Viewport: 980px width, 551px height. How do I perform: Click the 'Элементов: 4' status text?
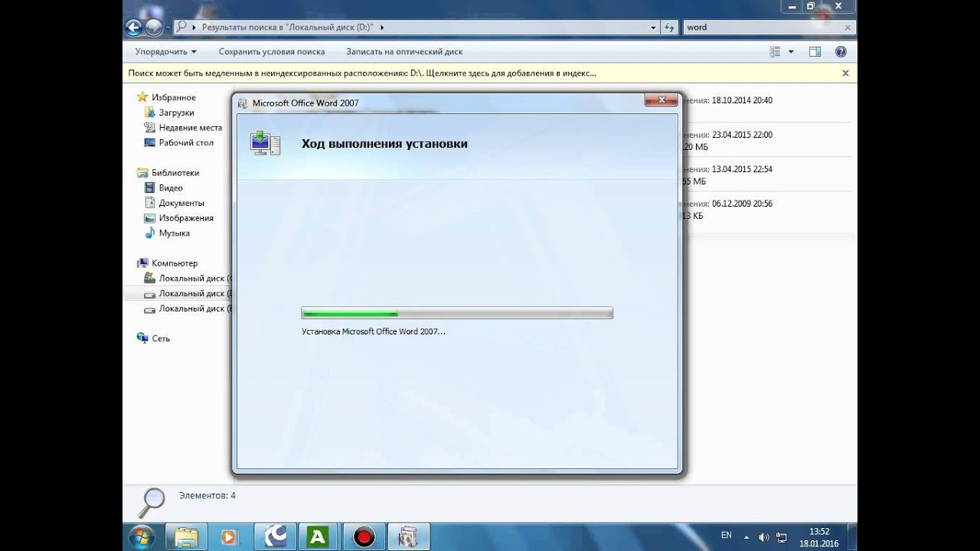click(207, 496)
